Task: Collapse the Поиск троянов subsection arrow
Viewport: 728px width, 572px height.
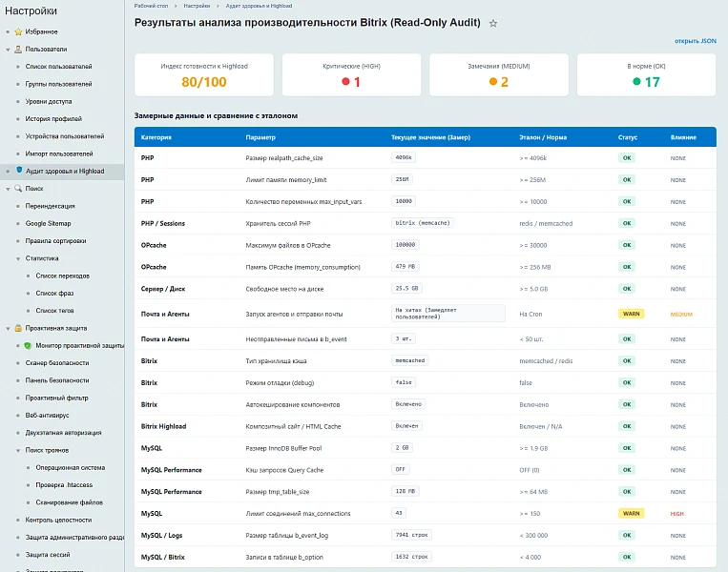Action: tap(18, 451)
